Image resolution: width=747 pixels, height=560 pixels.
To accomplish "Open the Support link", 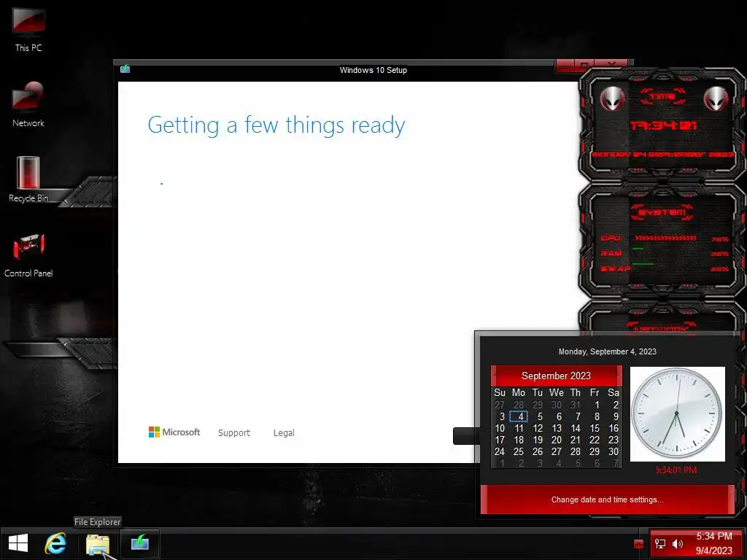I will pyautogui.click(x=234, y=433).
